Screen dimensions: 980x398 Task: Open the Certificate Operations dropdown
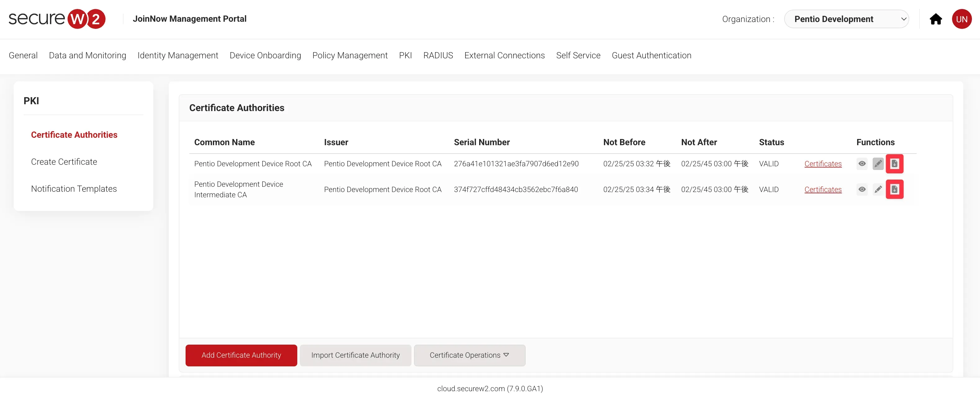[x=469, y=355]
